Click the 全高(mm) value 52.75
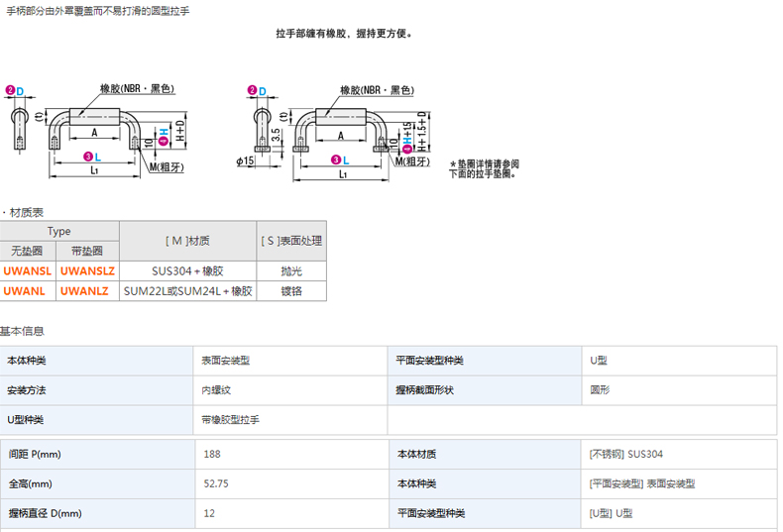Screen dimensions: 783x532 point(215,483)
